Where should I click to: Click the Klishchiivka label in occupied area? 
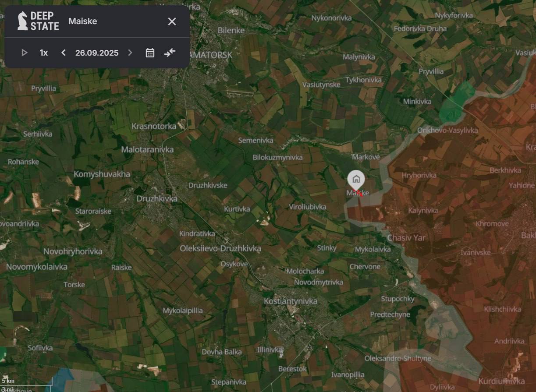pyautogui.click(x=502, y=309)
